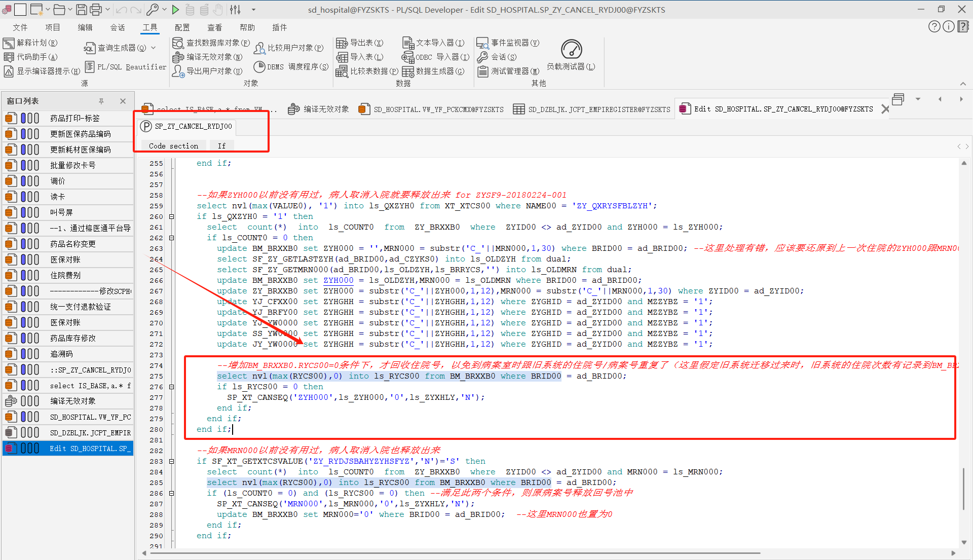Screen dimensions: 973x560
Task: Collapse the ribbon with the chevron arrow
Action: [x=963, y=84]
